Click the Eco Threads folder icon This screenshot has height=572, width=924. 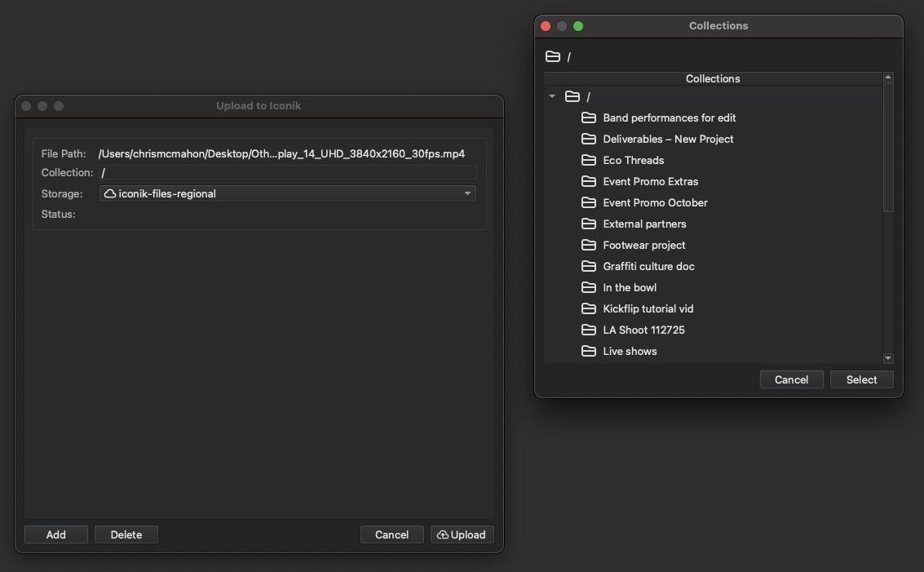pos(589,160)
